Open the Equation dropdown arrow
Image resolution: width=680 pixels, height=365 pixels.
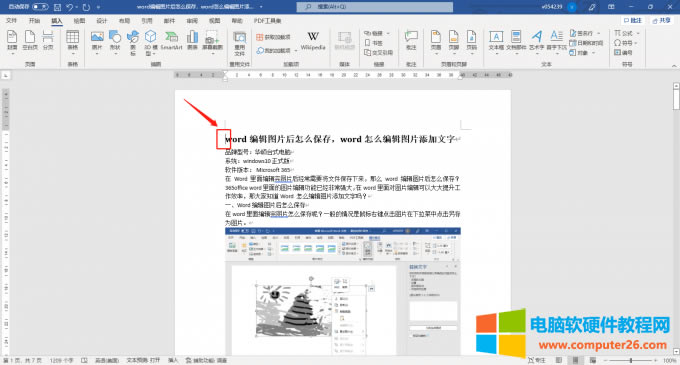click(638, 33)
